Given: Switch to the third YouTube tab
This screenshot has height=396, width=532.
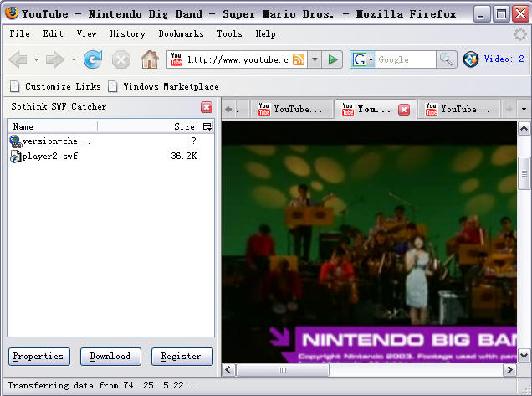Looking at the screenshot, I should (458, 110).
